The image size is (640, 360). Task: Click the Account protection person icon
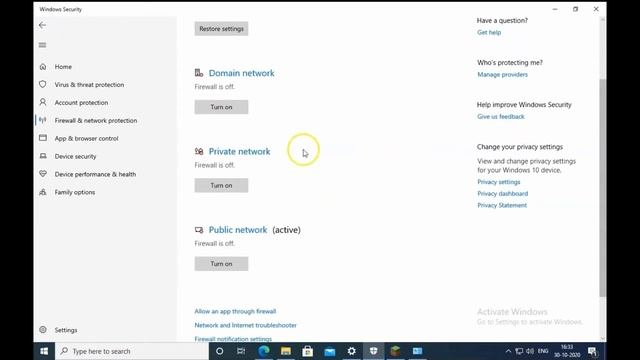(43, 102)
